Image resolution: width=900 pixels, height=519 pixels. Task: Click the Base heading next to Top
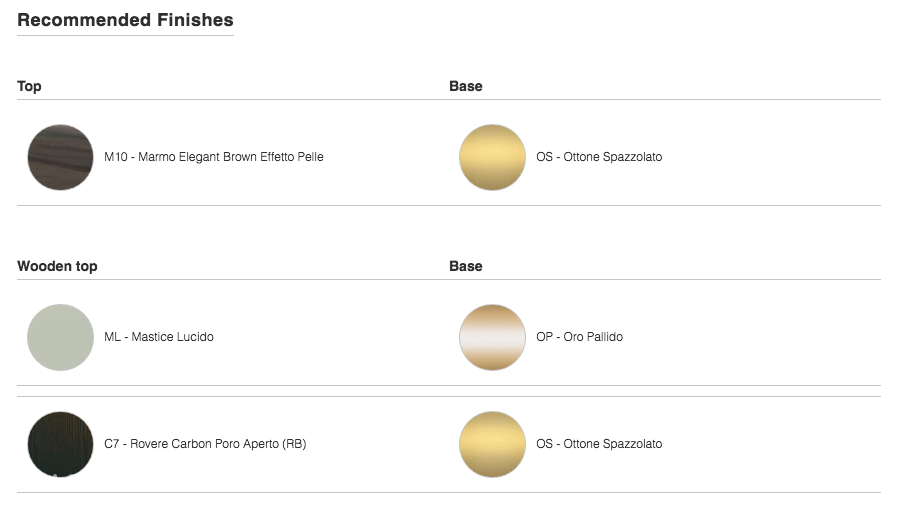465,86
